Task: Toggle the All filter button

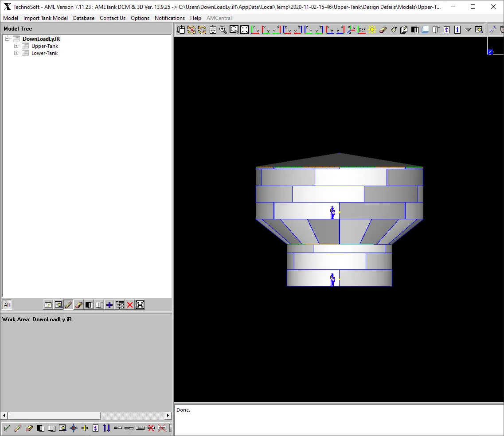Action: 7,305
